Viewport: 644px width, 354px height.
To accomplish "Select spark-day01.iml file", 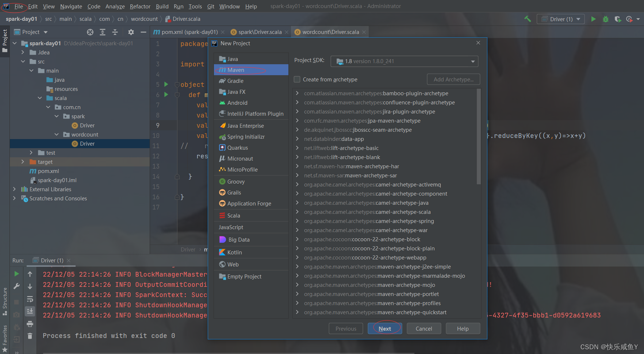I will [x=57, y=180].
